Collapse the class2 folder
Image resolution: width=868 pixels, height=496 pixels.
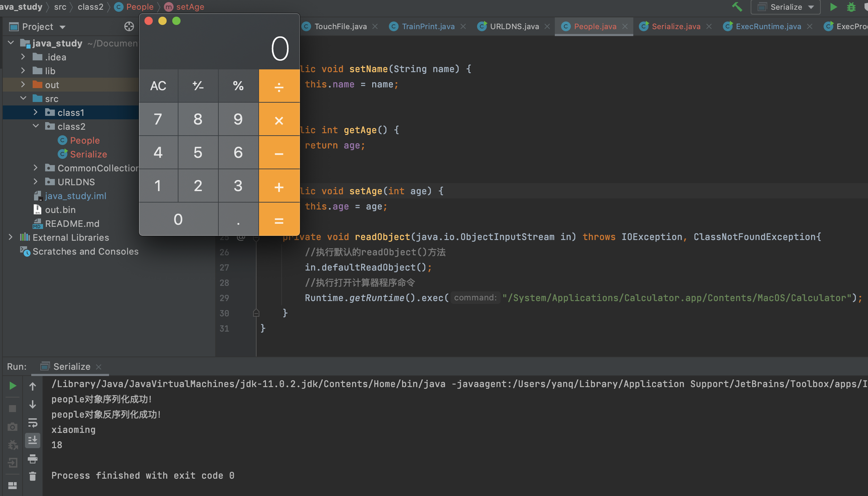(35, 126)
